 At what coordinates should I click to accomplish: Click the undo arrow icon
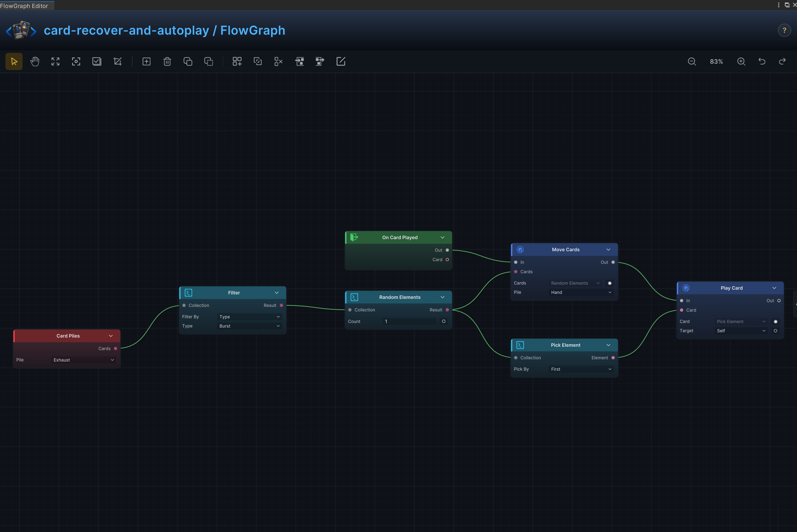(x=762, y=61)
